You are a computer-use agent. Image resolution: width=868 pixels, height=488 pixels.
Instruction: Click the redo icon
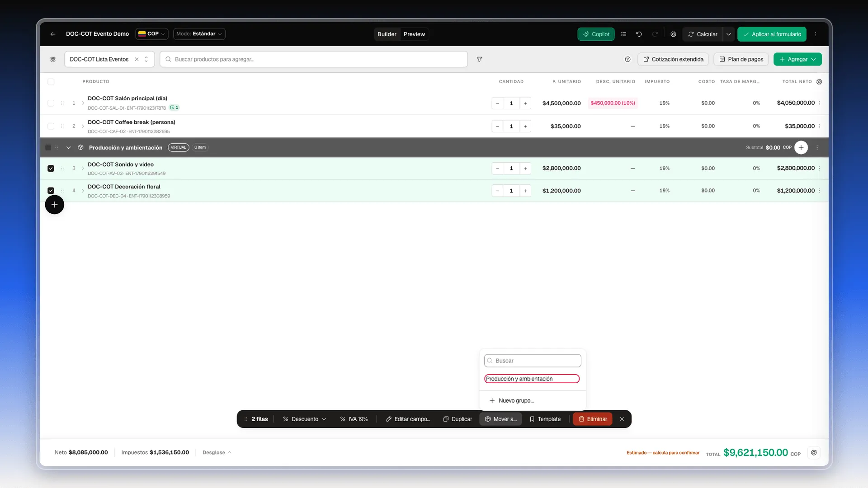click(655, 34)
